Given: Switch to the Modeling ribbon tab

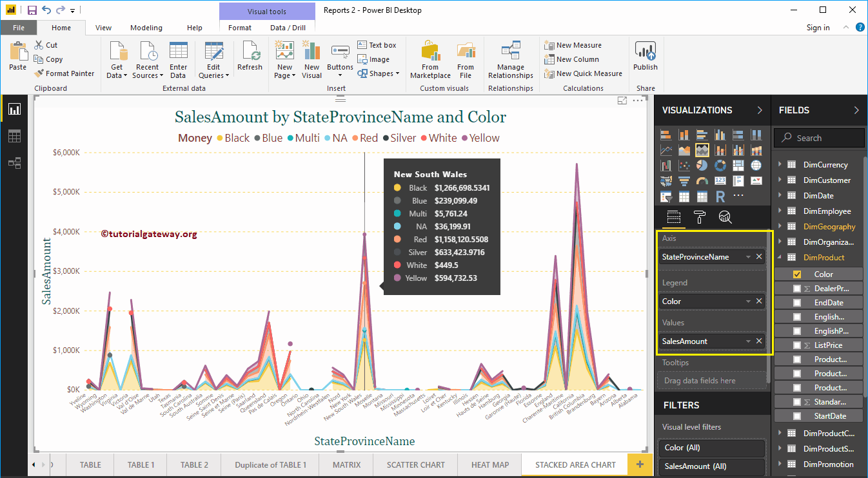Looking at the screenshot, I should coord(146,28).
